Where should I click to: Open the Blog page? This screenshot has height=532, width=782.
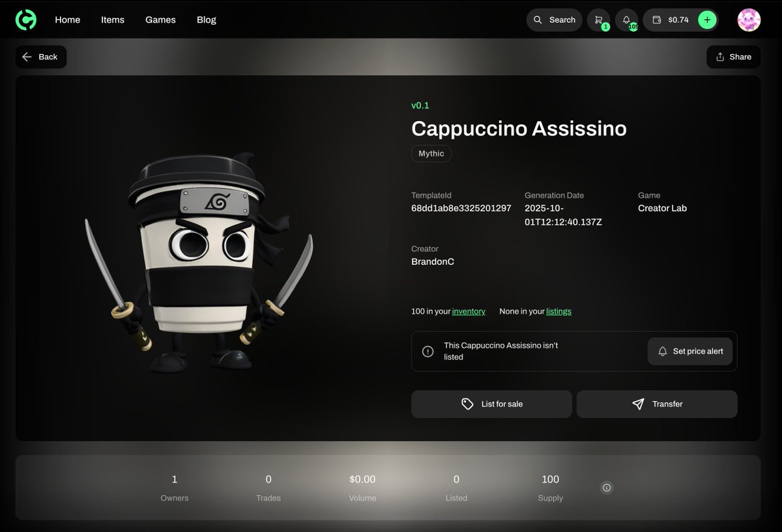point(207,20)
